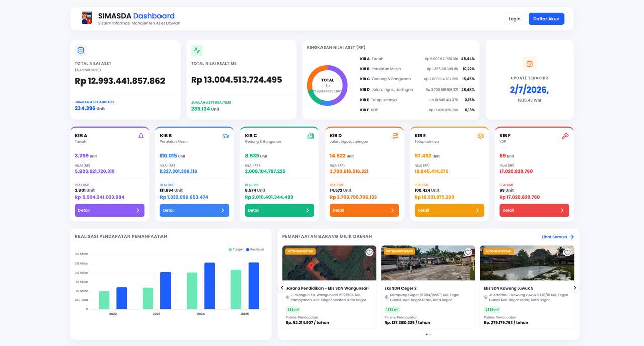644x346 pixels.
Task: Click the 45,44% percentage for Tanah
Action: coord(468,59)
